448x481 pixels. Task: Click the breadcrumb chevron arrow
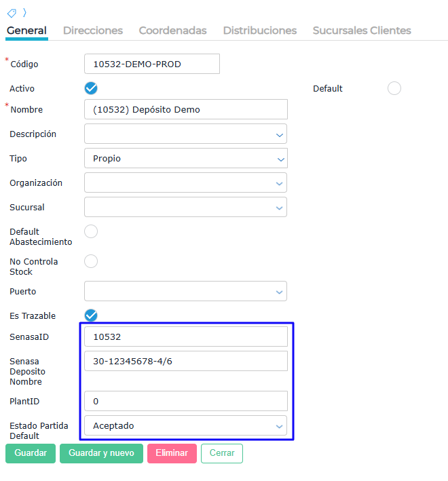(x=24, y=13)
